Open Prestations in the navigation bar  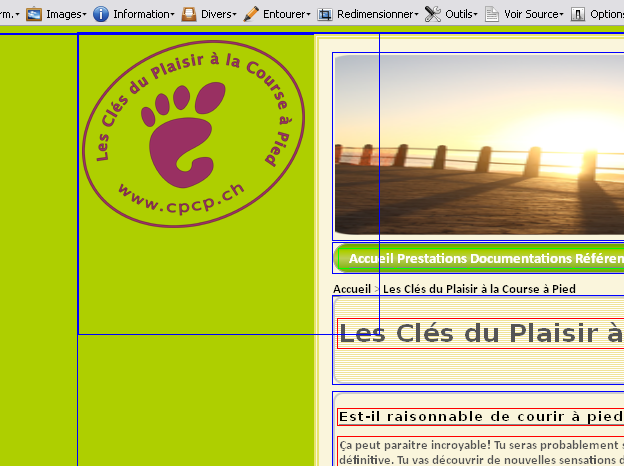tap(432, 259)
